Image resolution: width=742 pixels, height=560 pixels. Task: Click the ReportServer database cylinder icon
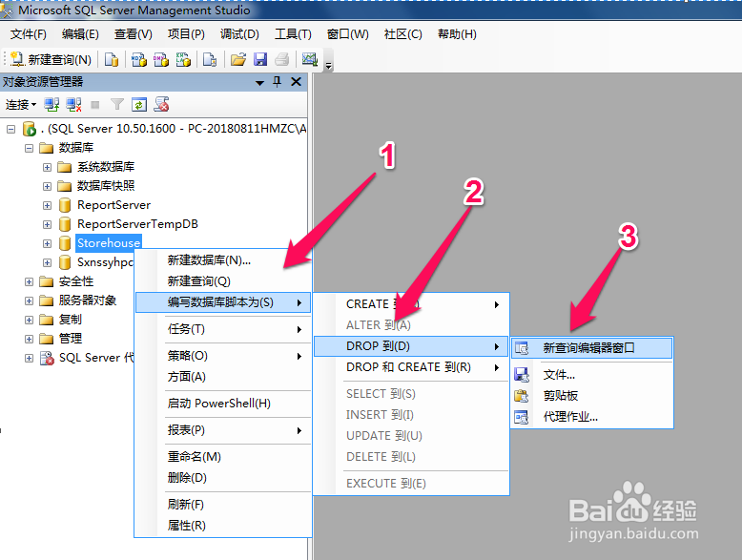(x=65, y=205)
